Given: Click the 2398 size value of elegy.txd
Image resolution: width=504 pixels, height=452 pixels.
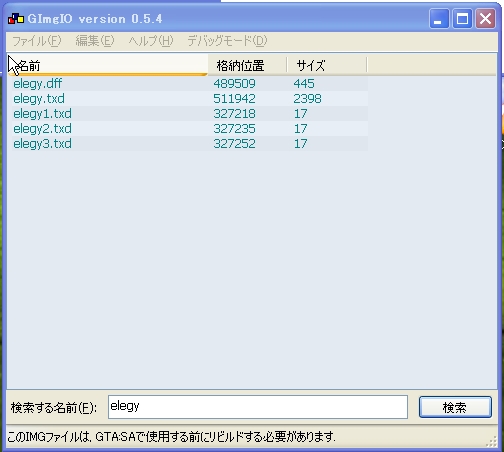Looking at the screenshot, I should (307, 98).
